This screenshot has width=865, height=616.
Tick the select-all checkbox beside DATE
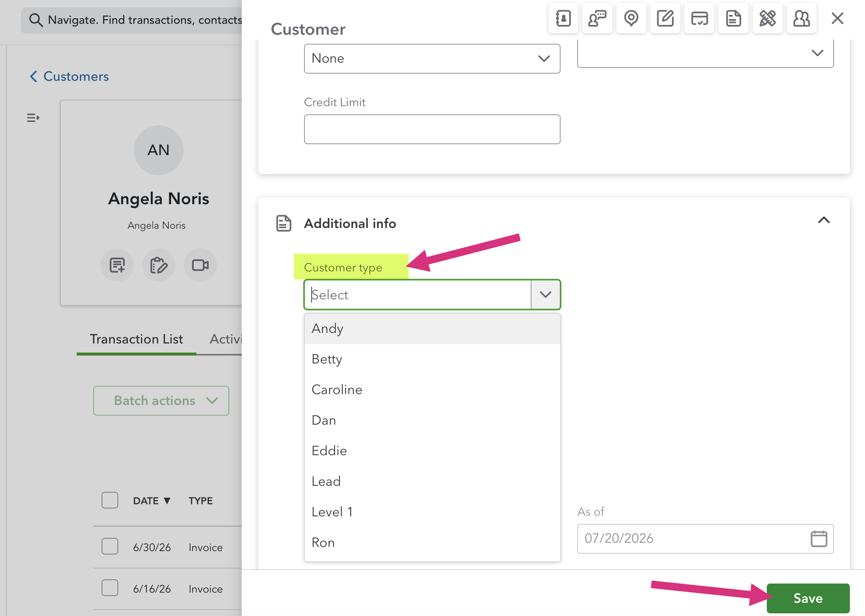pos(110,500)
